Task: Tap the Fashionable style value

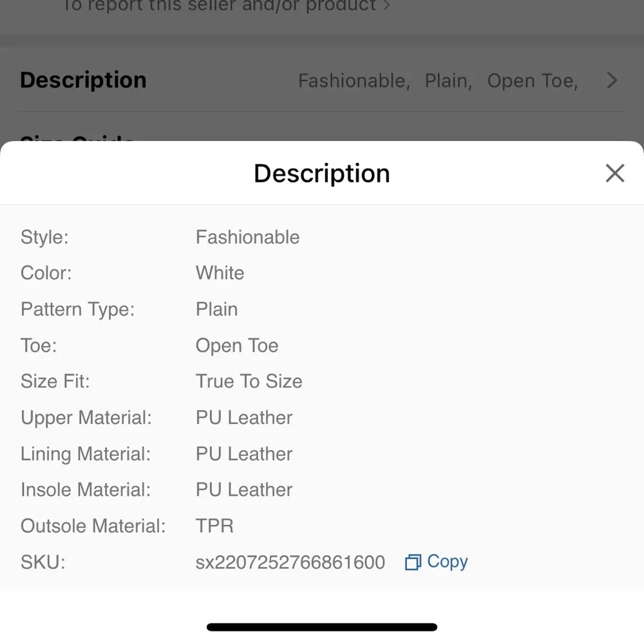Action: [247, 237]
